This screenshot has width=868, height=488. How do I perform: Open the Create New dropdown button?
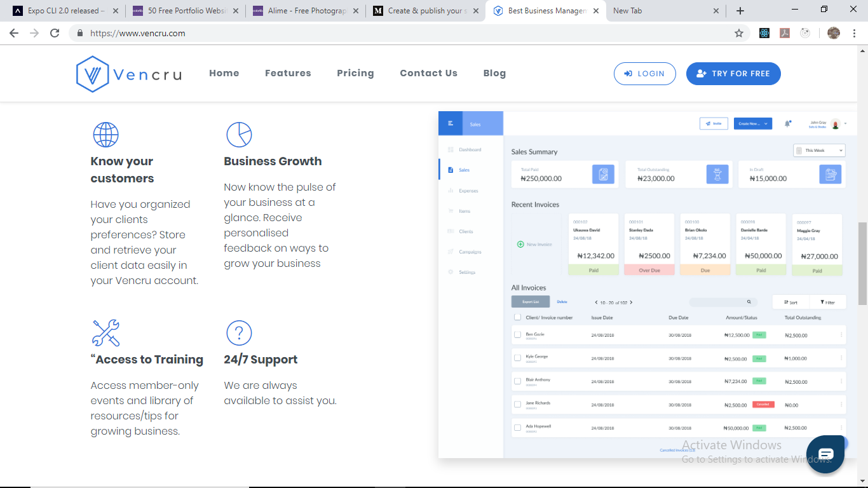752,124
